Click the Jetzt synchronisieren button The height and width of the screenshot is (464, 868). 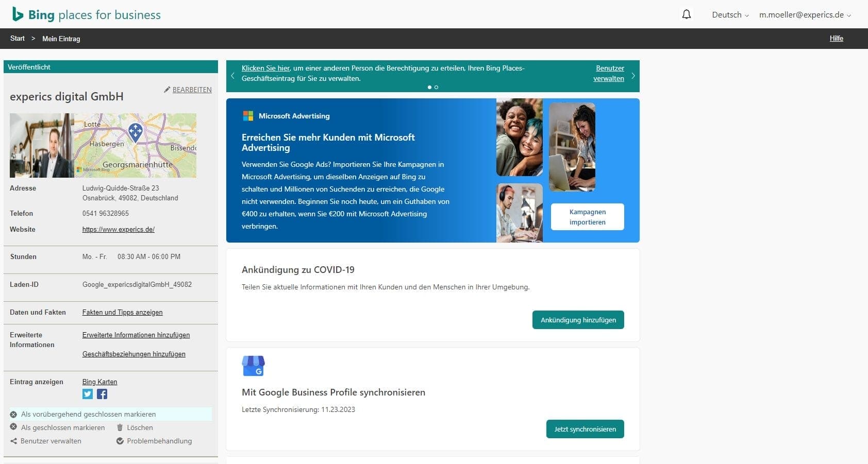[585, 429]
